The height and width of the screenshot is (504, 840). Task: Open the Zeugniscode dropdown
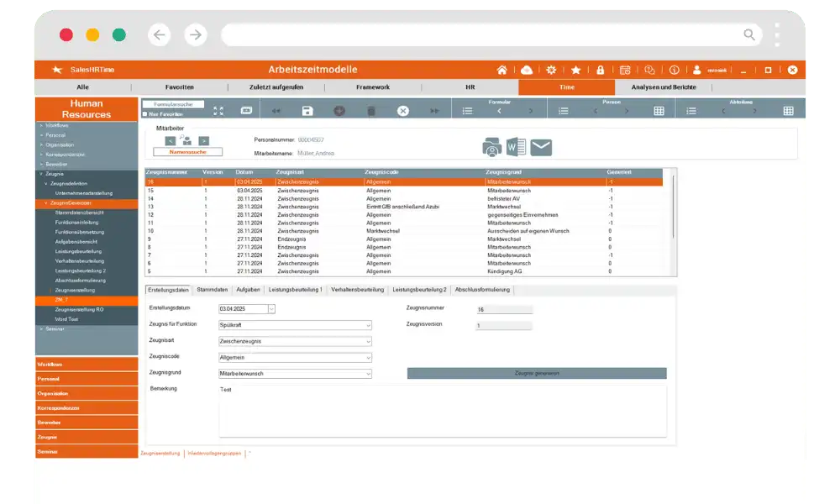click(x=368, y=357)
